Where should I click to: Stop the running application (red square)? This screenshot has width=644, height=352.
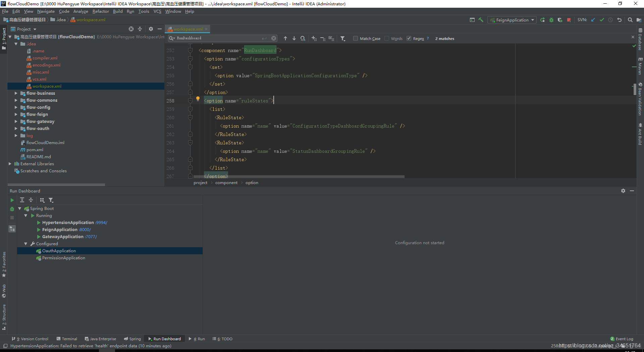click(x=569, y=20)
